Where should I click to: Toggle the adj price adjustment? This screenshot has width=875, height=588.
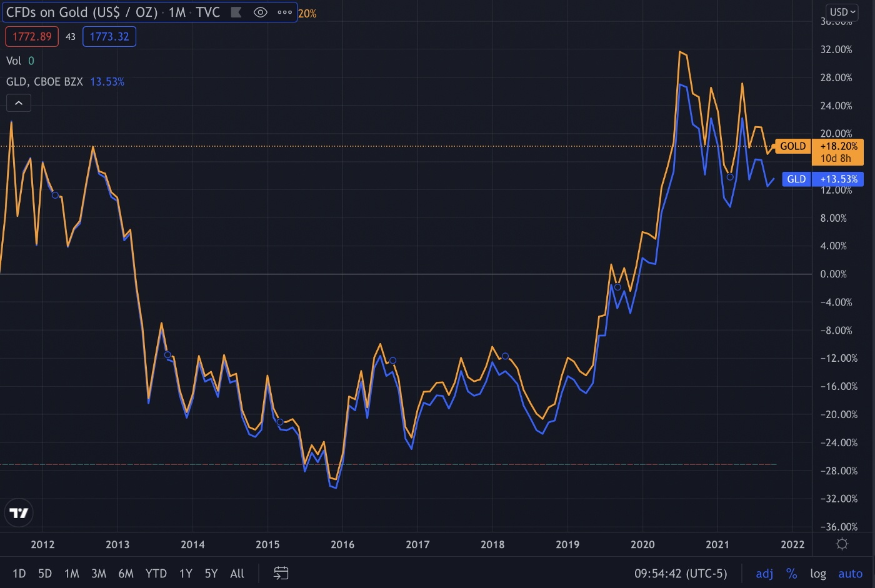coord(764,573)
